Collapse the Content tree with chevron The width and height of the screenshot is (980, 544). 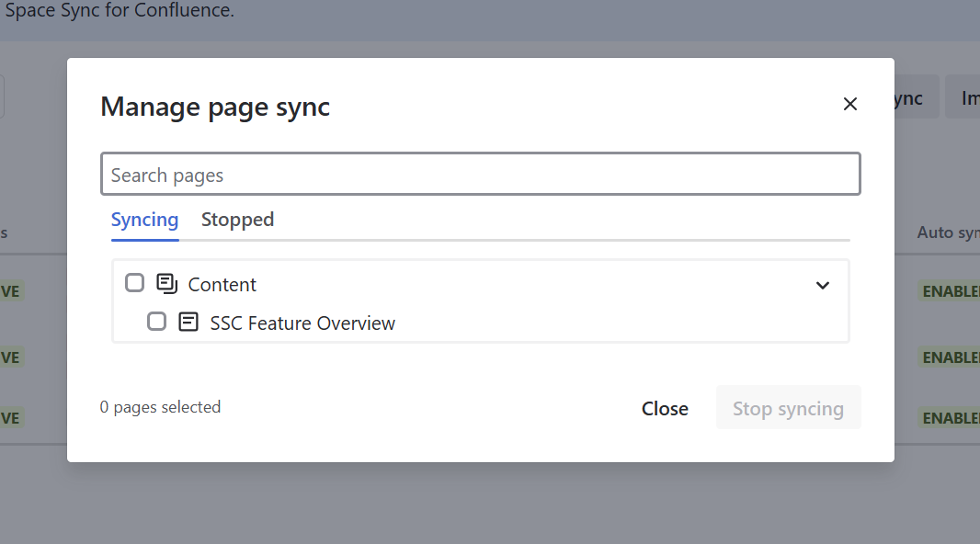click(823, 286)
